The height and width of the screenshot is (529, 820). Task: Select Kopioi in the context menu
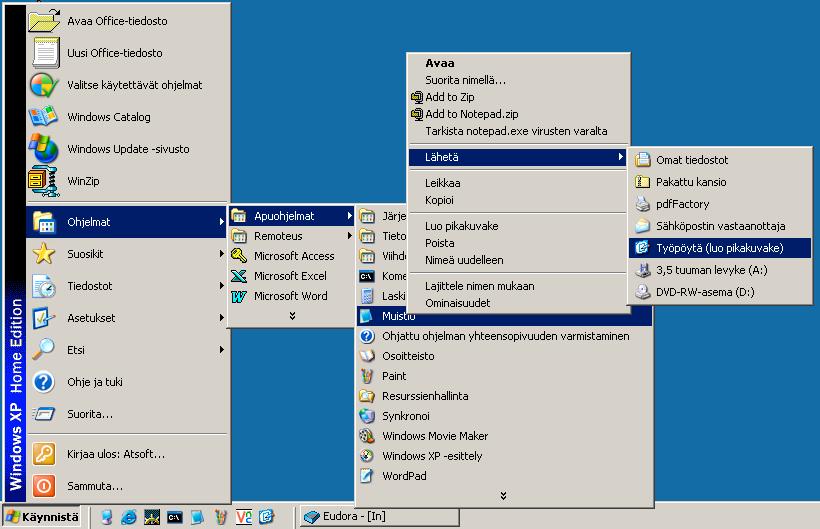click(x=439, y=200)
